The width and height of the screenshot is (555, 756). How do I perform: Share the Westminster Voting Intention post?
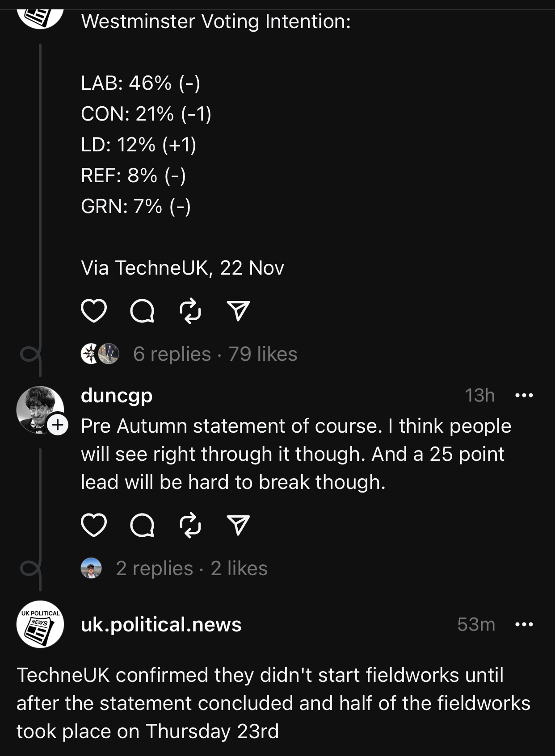coord(238,311)
